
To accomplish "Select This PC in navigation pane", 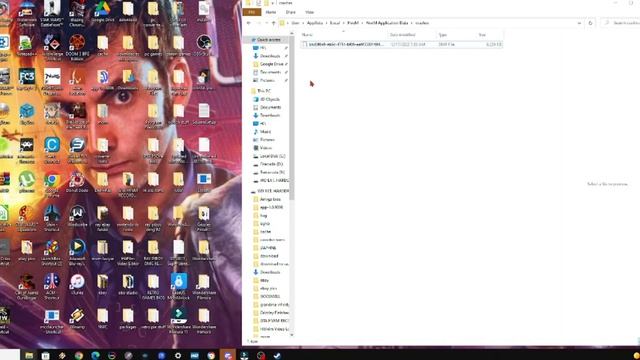I will point(263,91).
